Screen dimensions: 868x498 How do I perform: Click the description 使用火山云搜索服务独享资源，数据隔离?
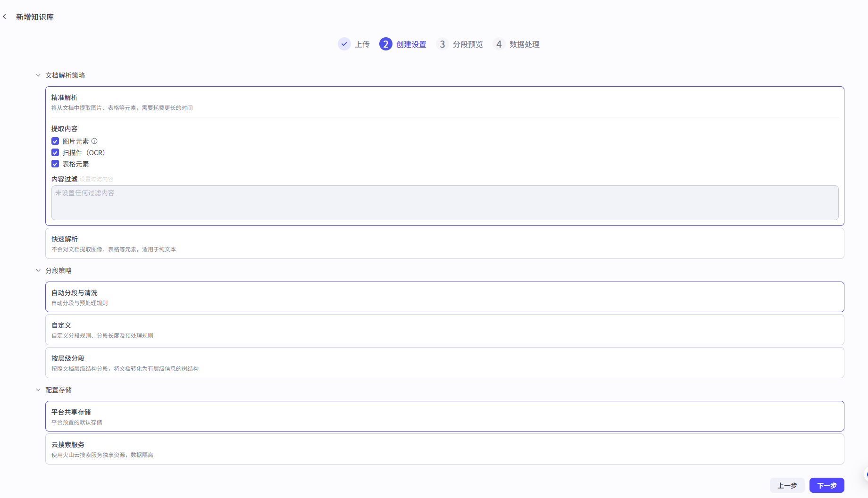pos(102,455)
